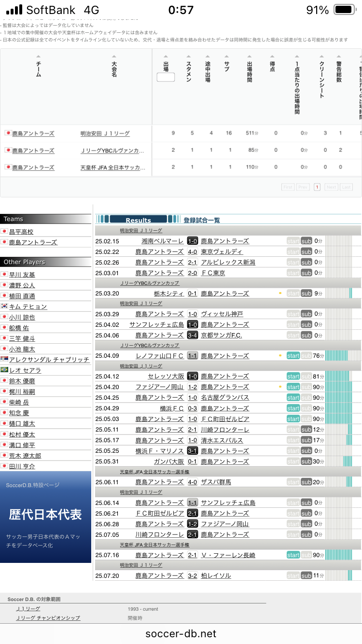Go to the First page of the table

288,187
